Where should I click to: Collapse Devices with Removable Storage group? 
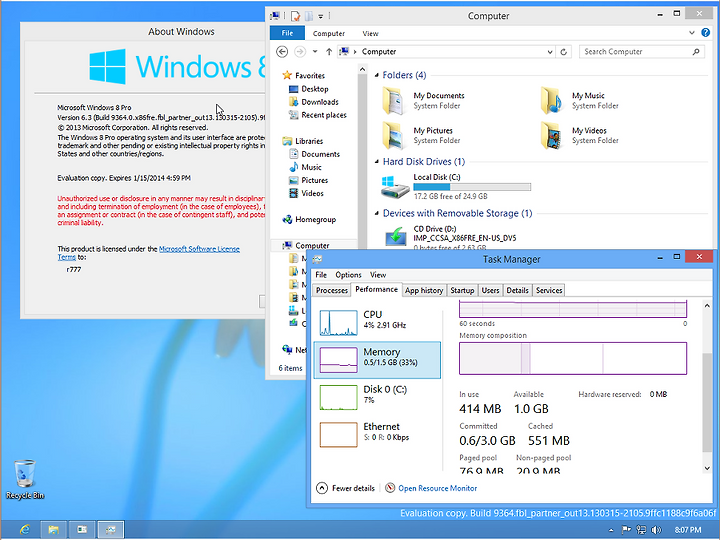point(377,213)
